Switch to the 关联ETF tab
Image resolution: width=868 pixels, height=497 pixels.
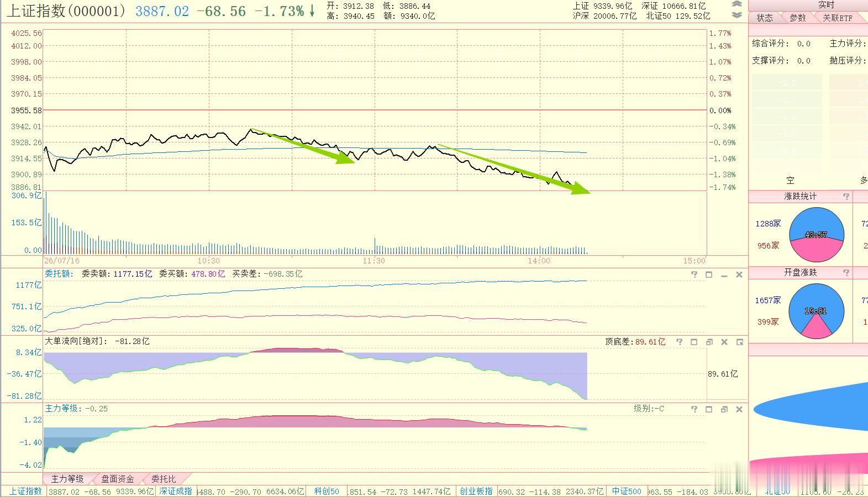[837, 18]
